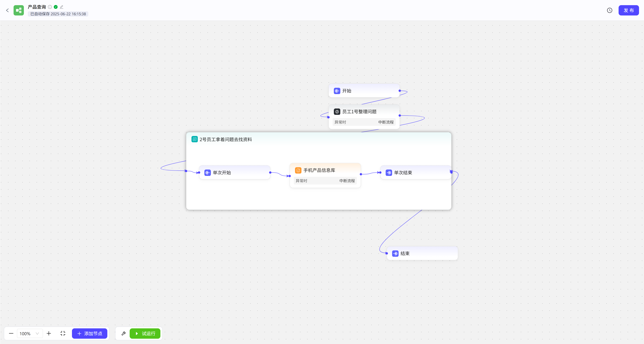Click the wrench debug tool icon
Viewport: 644px width, 344px height.
point(123,333)
